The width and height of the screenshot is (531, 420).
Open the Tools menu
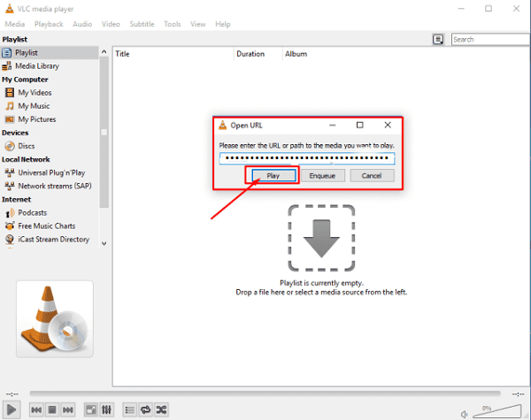pos(173,24)
